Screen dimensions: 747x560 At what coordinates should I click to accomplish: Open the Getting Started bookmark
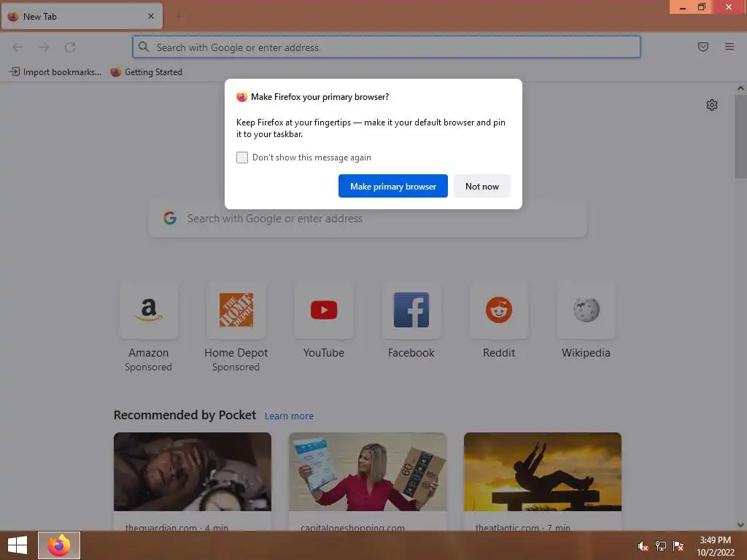[146, 72]
